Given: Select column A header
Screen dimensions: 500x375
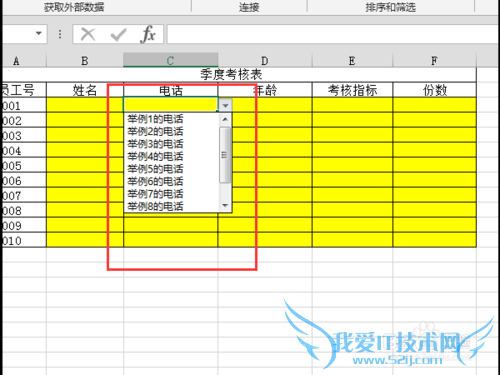Looking at the screenshot, I should (x=24, y=61).
